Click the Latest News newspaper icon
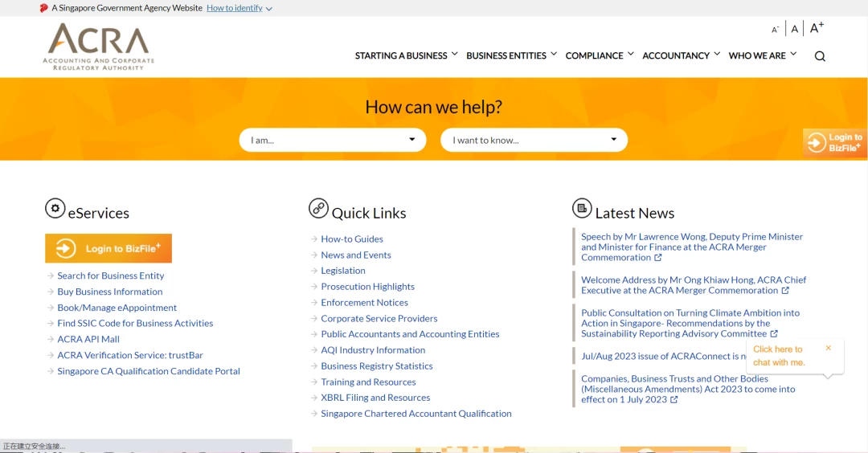 tap(582, 209)
